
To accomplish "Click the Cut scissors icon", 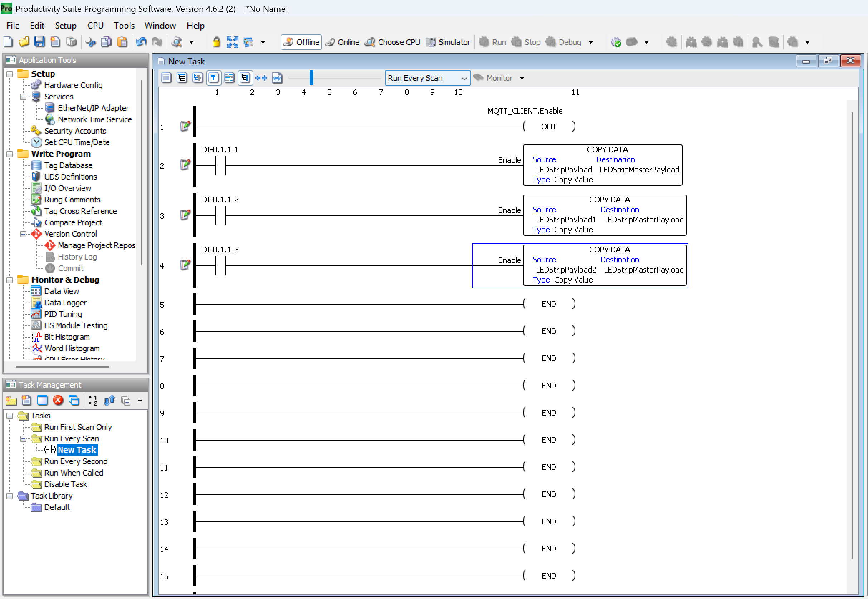I will 91,42.
